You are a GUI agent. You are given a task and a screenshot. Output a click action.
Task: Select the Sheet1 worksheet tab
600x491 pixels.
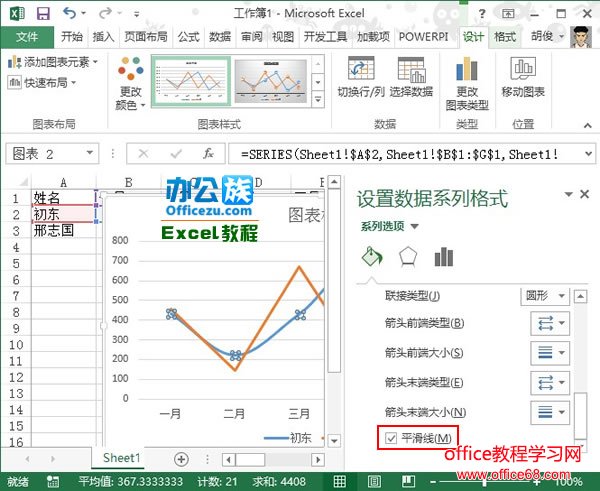[x=121, y=458]
